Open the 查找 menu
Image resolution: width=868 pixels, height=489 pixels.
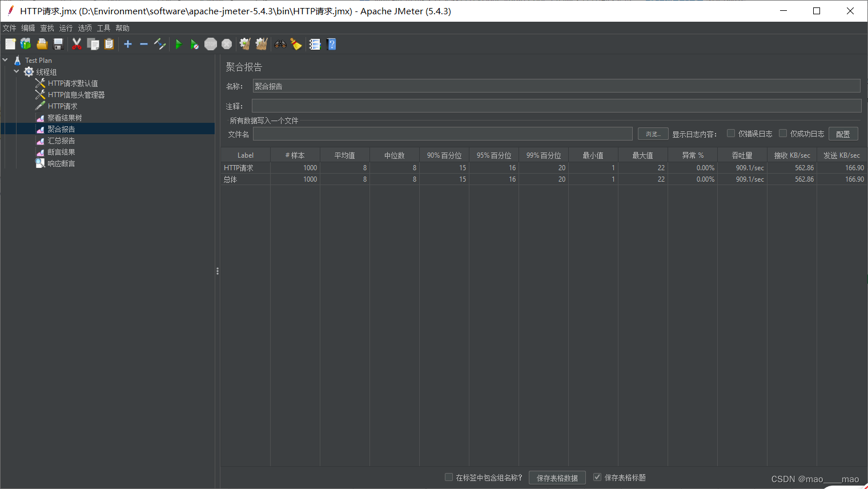[47, 28]
